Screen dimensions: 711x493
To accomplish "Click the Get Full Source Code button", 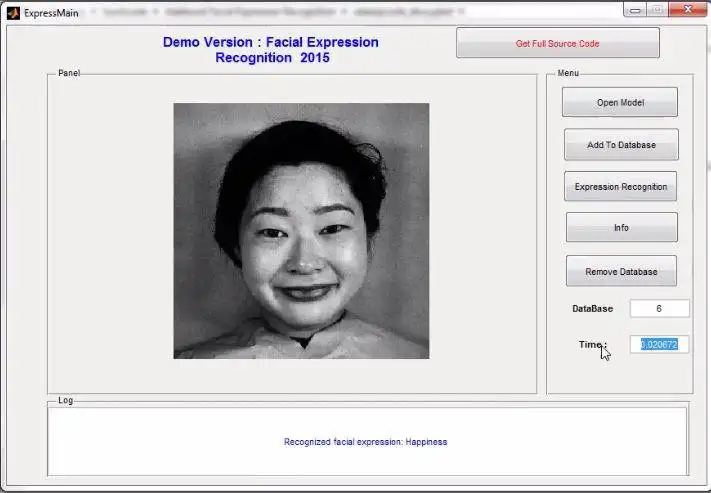I will tap(558, 43).
